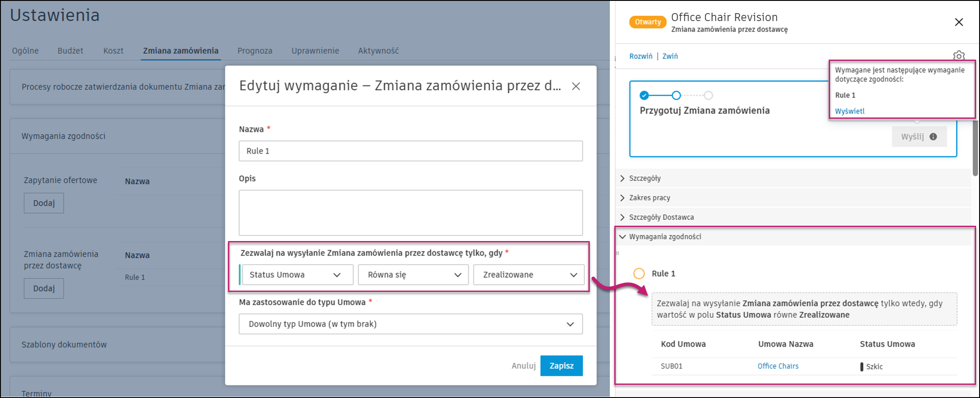The image size is (980, 398).
Task: Click the side panel vertical scrollbar
Action: (x=975, y=149)
